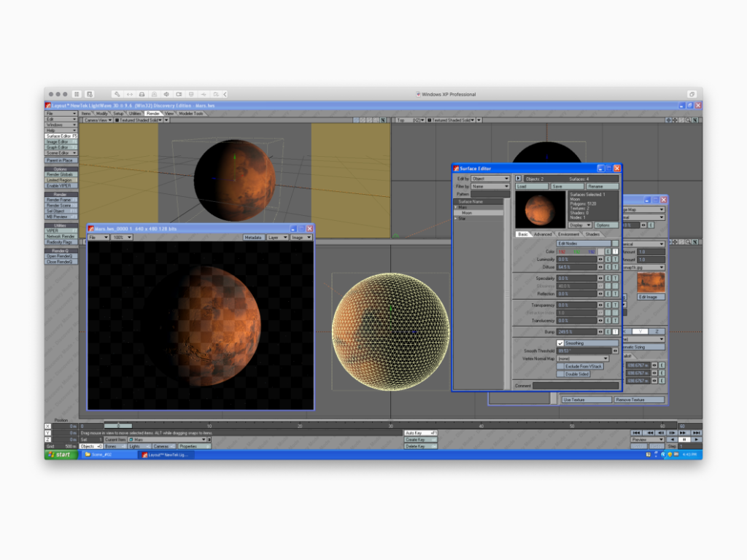This screenshot has height=560, width=747.
Task: Click the sound speaker icon in VM toolbar
Action: pyautogui.click(x=166, y=94)
